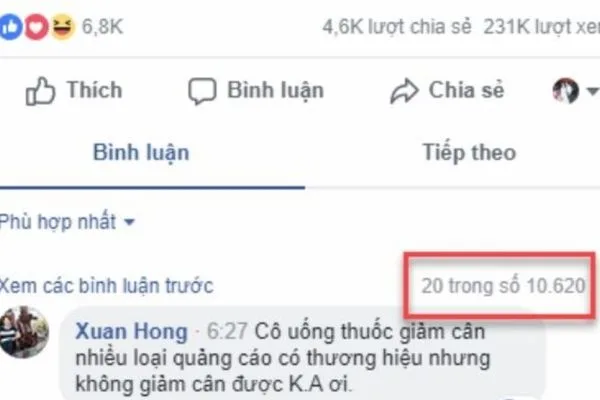Jump to the 6:27 timestamp in comment

[x=227, y=331]
